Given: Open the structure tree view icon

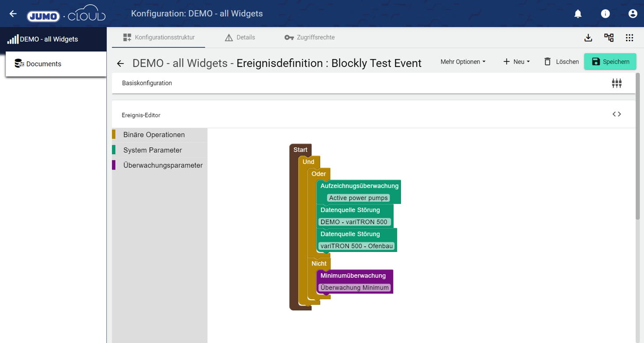Looking at the screenshot, I should [x=609, y=38].
